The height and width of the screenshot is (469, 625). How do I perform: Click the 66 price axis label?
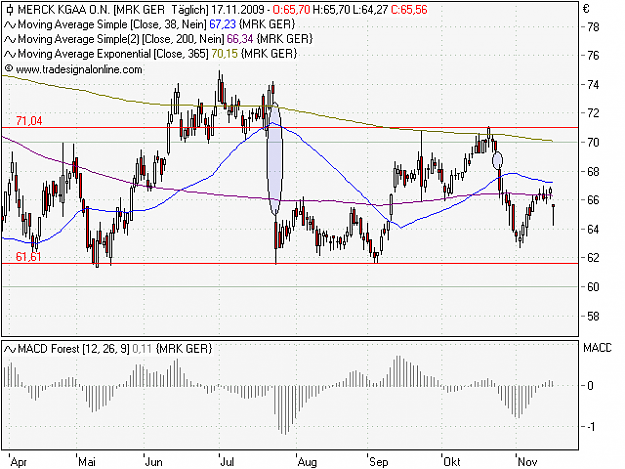[593, 200]
